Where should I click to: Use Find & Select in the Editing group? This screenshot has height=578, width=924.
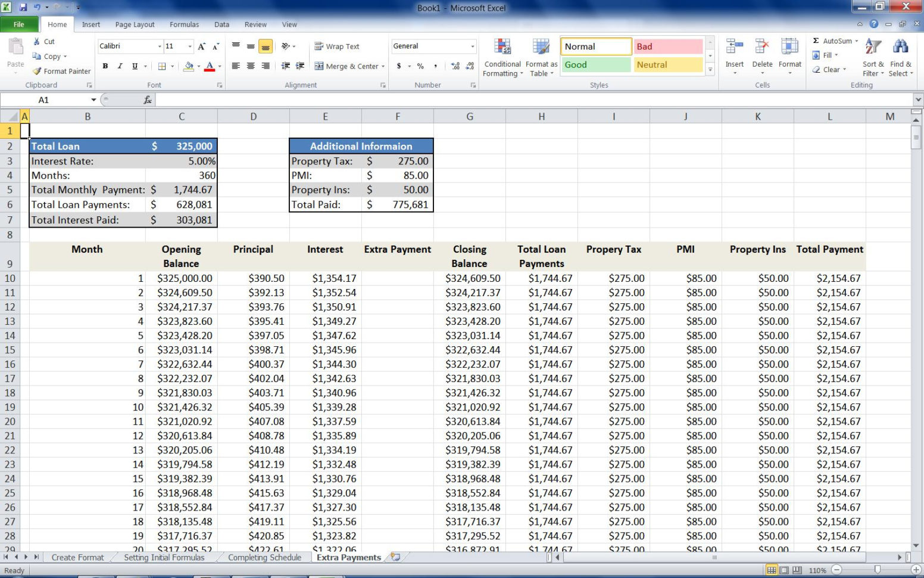[901, 56]
